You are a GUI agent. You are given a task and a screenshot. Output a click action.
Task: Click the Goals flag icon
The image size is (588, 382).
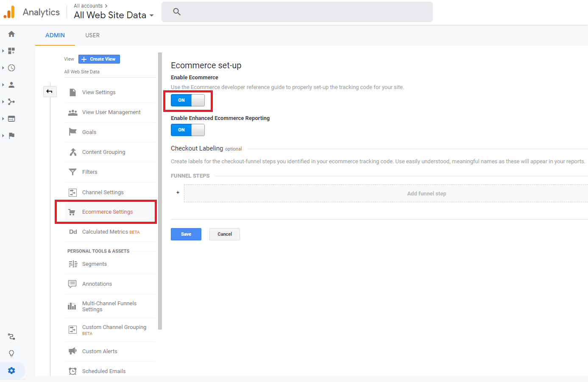point(73,132)
